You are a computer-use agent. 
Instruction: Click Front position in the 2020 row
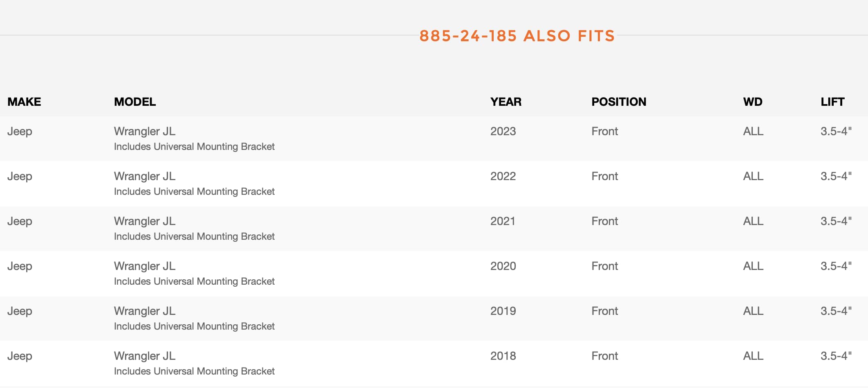pyautogui.click(x=604, y=266)
